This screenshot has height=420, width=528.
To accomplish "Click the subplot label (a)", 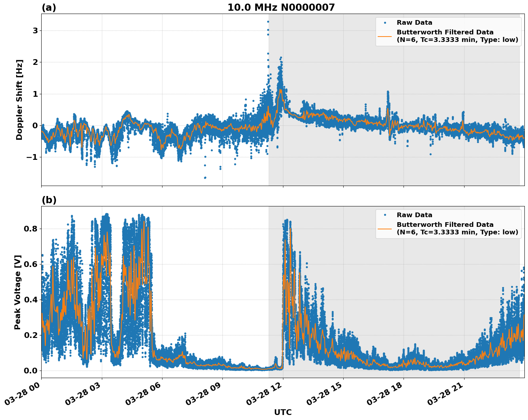I will pos(49,6).
